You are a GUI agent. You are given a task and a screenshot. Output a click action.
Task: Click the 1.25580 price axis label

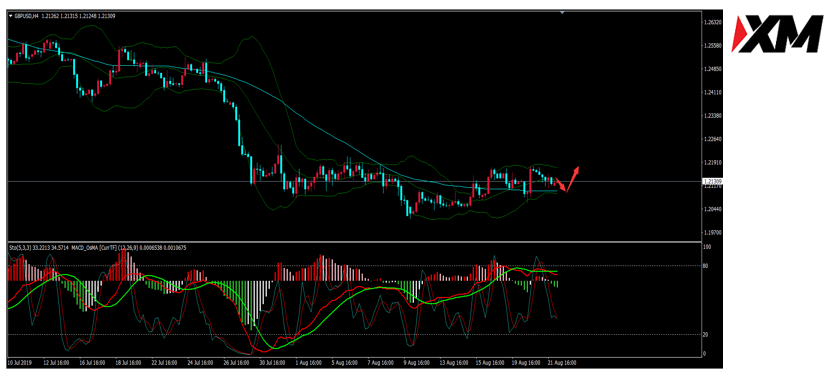[x=714, y=46]
